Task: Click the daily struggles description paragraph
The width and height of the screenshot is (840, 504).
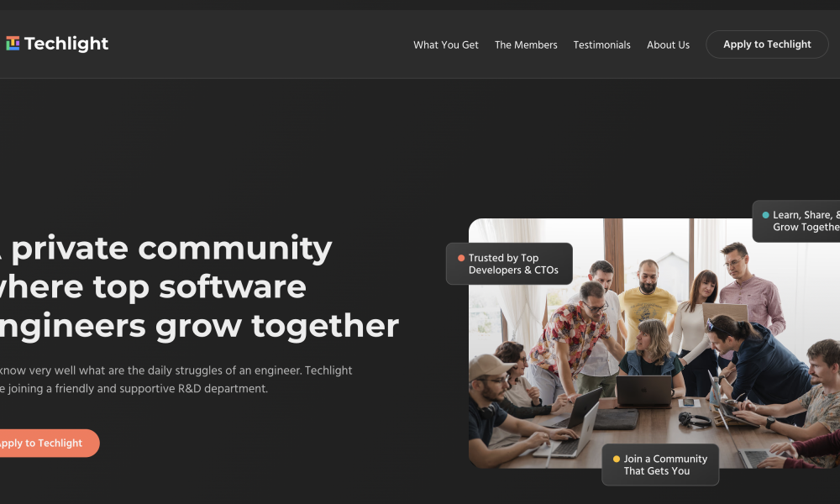Action: tap(176, 379)
